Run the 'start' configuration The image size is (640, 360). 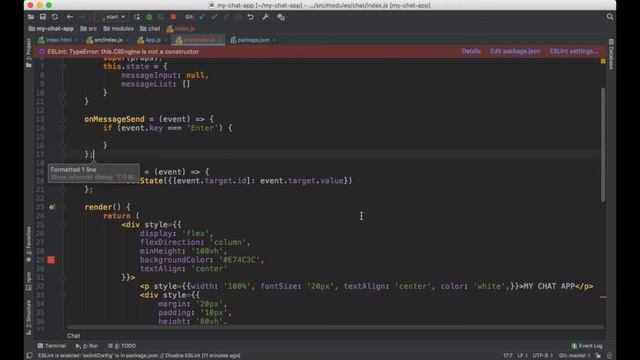[137, 17]
